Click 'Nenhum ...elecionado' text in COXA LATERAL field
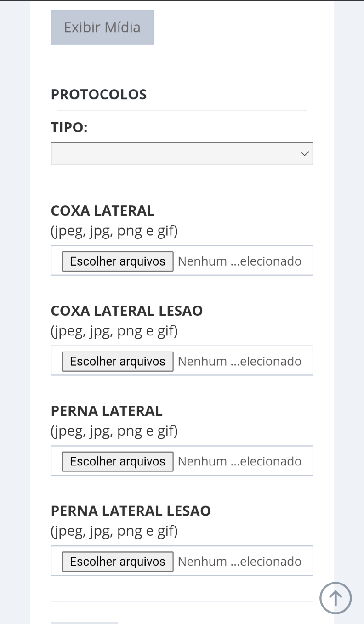 pyautogui.click(x=239, y=261)
